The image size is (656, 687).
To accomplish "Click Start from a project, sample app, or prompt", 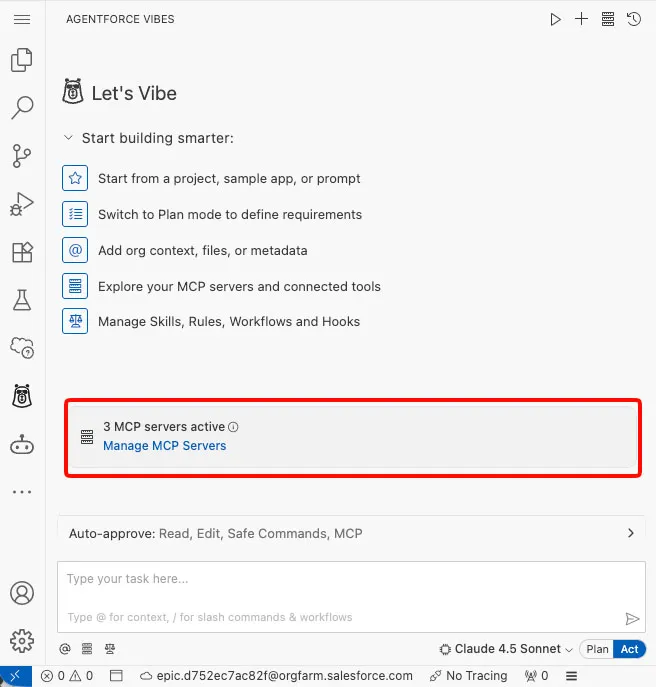I will [x=229, y=179].
